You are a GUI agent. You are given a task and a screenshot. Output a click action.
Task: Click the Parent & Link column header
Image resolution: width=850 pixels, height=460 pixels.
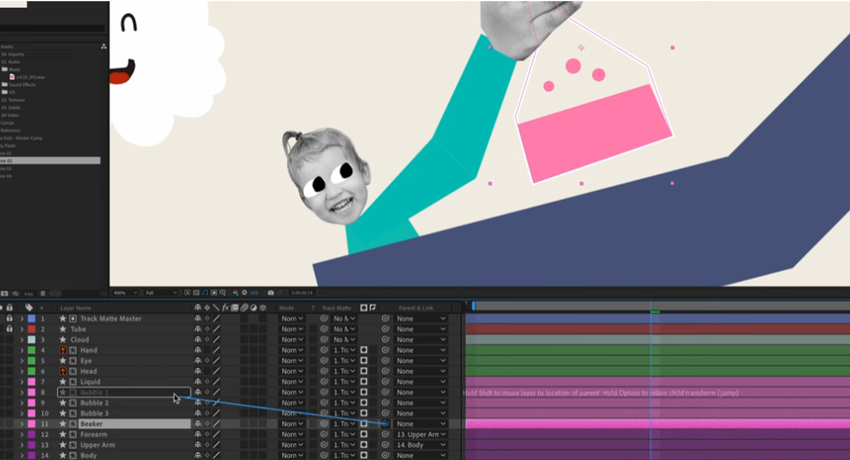point(416,308)
